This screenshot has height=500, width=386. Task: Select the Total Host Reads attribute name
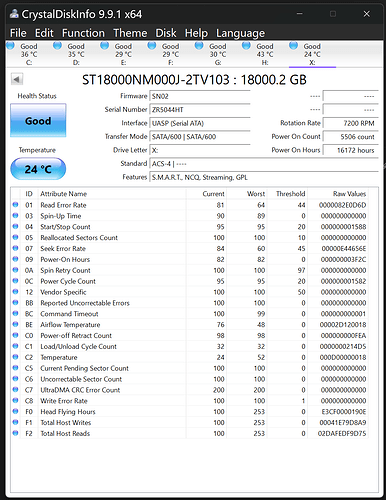tap(65, 433)
